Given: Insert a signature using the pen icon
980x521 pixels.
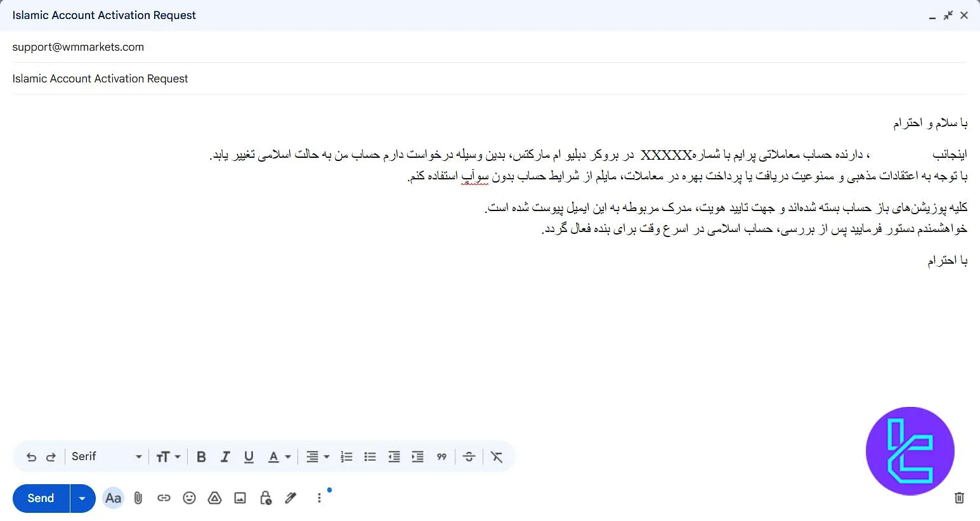Looking at the screenshot, I should (x=291, y=498).
